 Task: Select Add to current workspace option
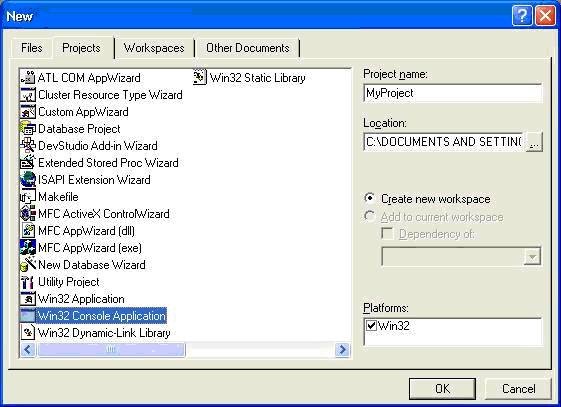(x=434, y=217)
